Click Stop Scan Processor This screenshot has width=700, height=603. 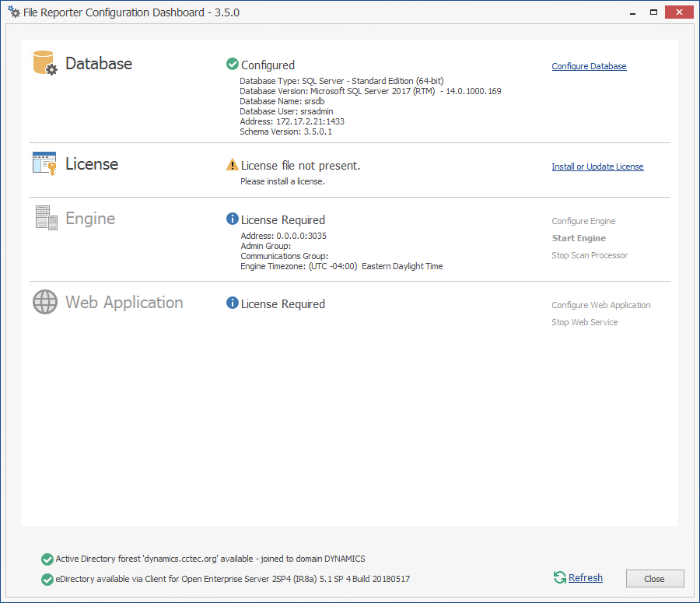[x=590, y=255]
